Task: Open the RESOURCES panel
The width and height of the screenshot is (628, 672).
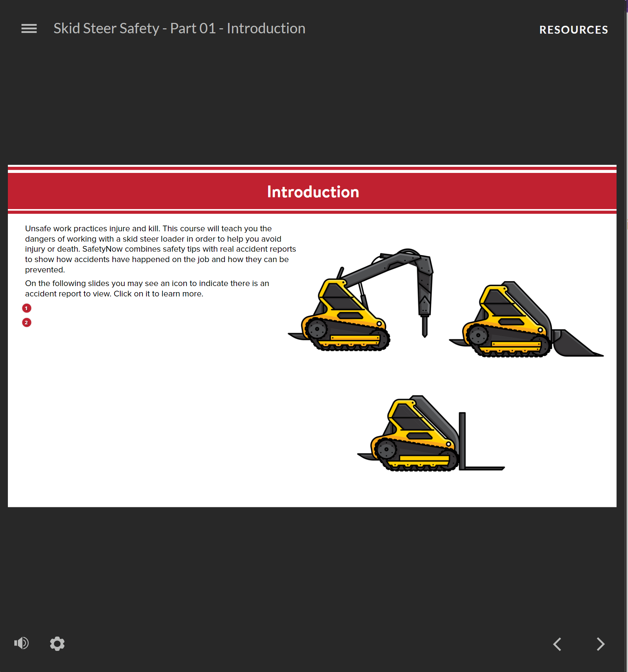Action: click(574, 30)
